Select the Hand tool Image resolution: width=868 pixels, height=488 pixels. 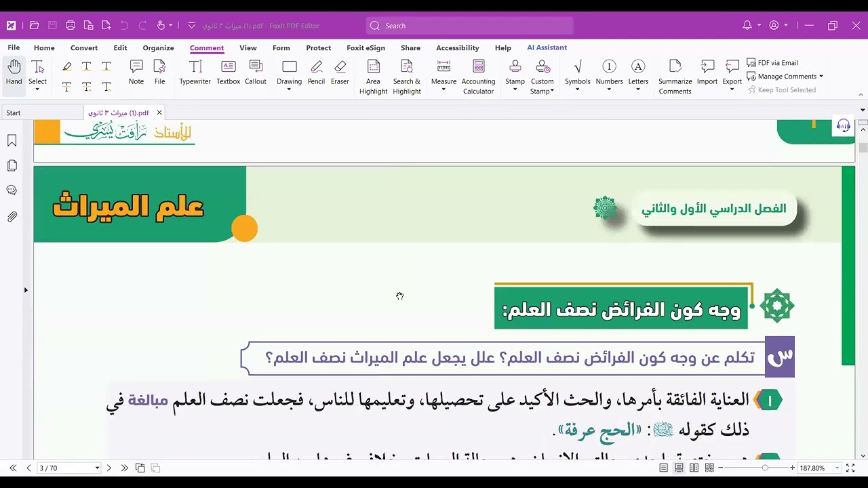(14, 73)
